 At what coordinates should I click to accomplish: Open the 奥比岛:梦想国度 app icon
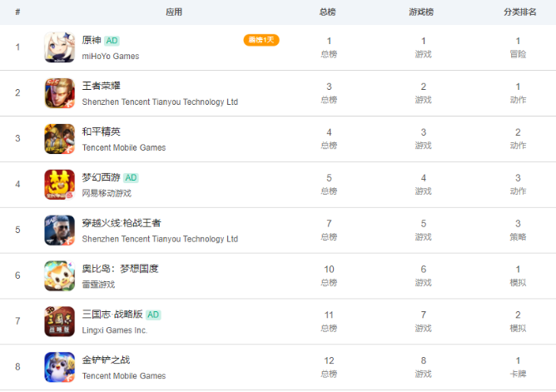(60, 275)
